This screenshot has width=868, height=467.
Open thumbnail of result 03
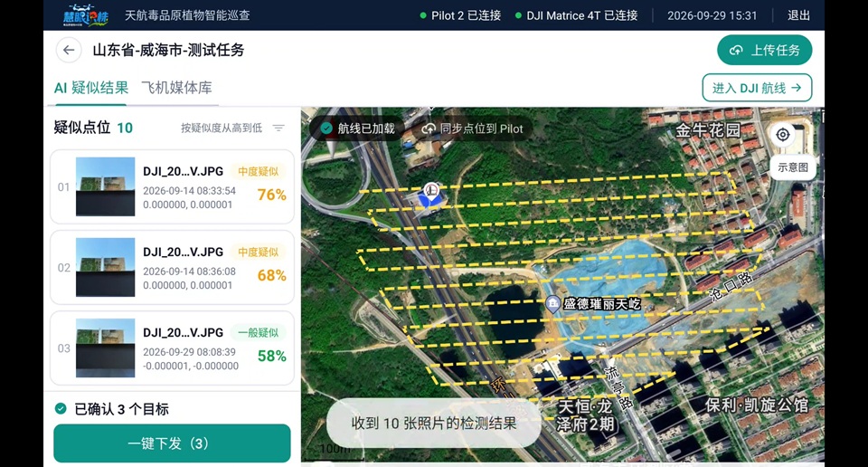pyautogui.click(x=105, y=348)
